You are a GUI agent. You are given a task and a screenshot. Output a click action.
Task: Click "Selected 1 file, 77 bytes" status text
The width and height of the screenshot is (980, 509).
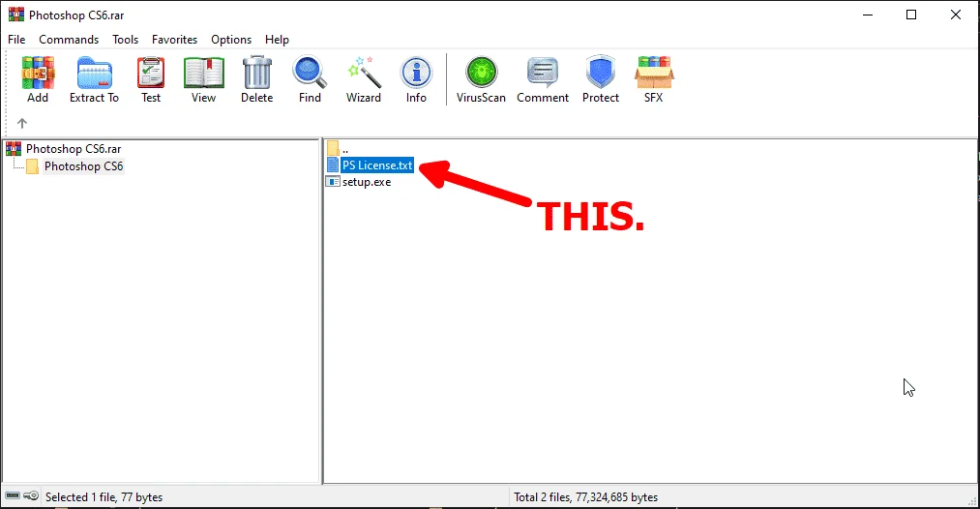tap(104, 497)
